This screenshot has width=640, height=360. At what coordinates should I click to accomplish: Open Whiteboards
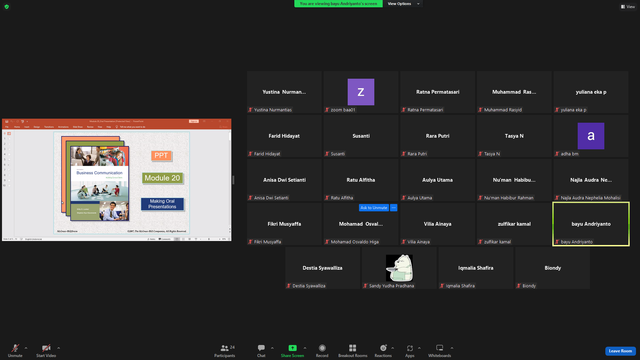[440, 350]
